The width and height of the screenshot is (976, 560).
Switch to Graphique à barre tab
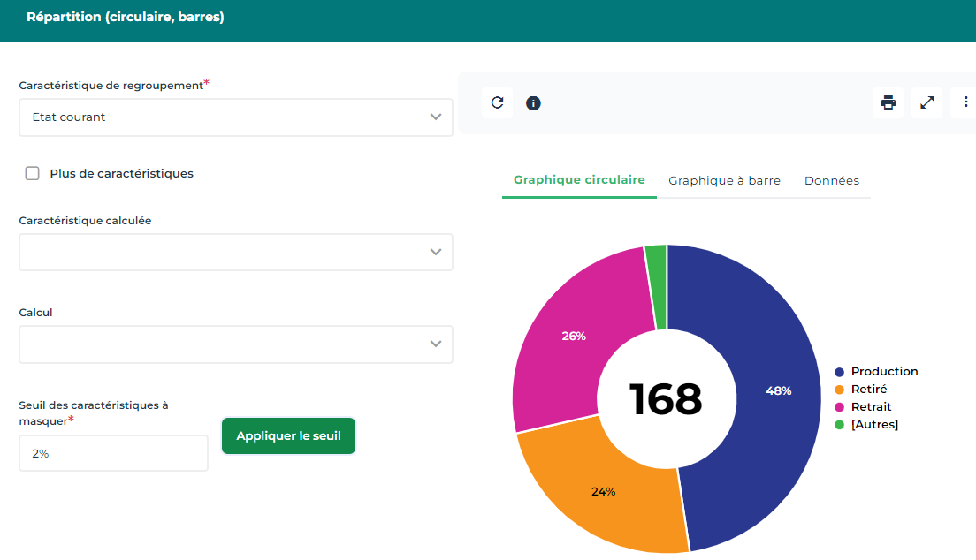point(724,181)
